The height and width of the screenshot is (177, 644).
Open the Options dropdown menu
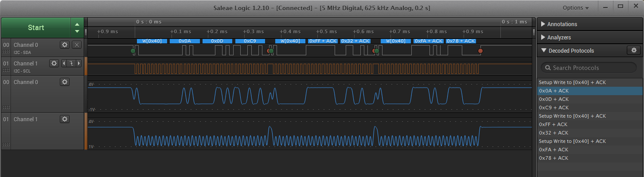[576, 8]
